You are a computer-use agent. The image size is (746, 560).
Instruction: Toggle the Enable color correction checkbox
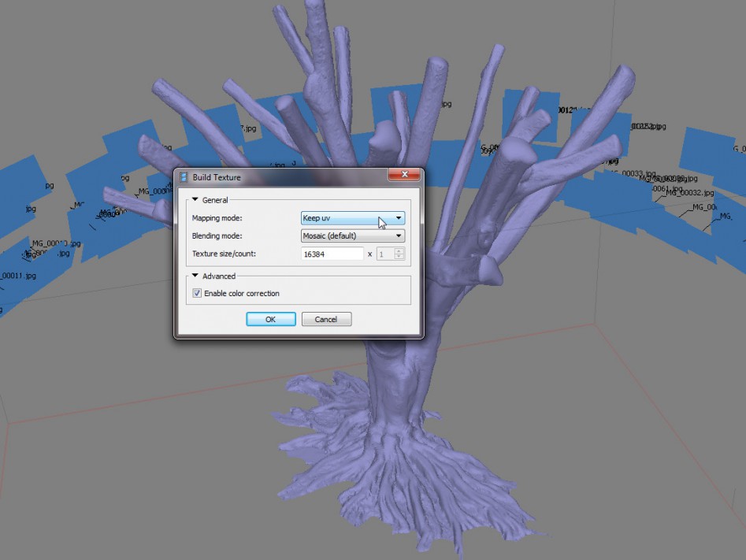pyautogui.click(x=196, y=293)
